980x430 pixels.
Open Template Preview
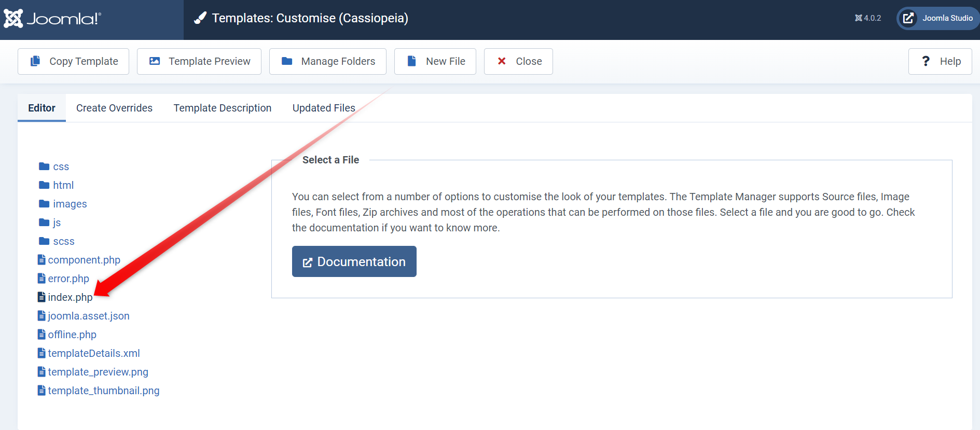tap(199, 61)
